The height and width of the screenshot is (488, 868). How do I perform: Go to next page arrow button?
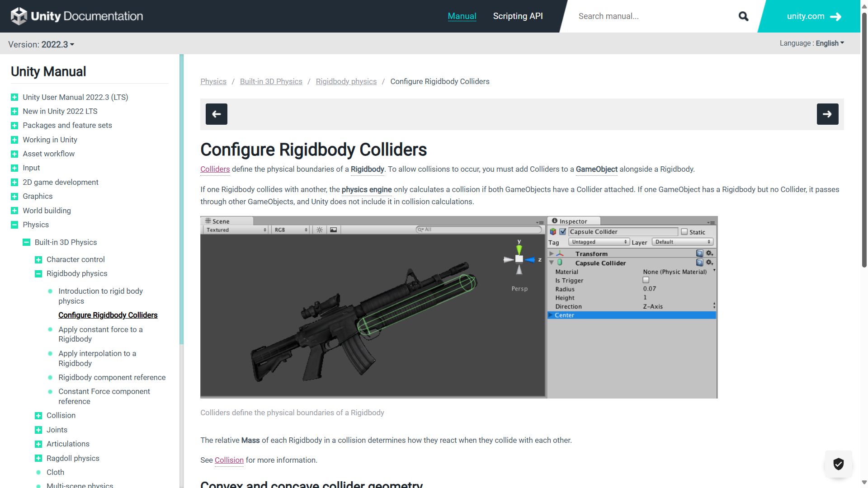[x=827, y=114]
